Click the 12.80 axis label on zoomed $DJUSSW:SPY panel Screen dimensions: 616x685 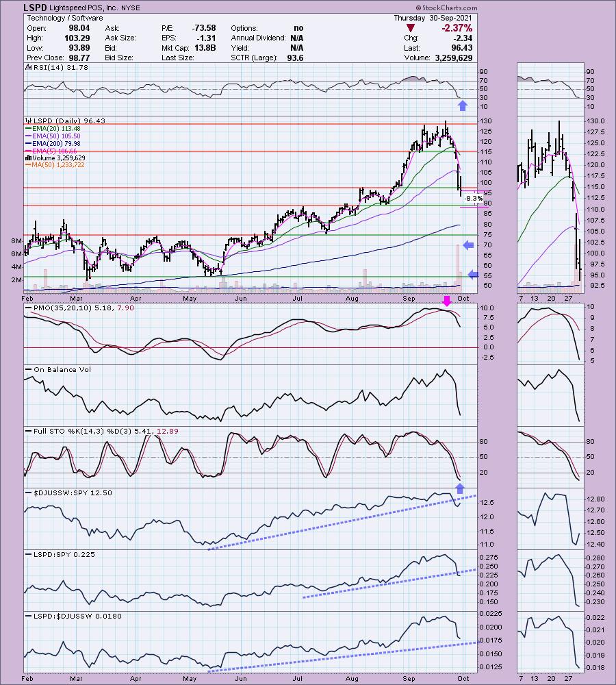coord(596,499)
